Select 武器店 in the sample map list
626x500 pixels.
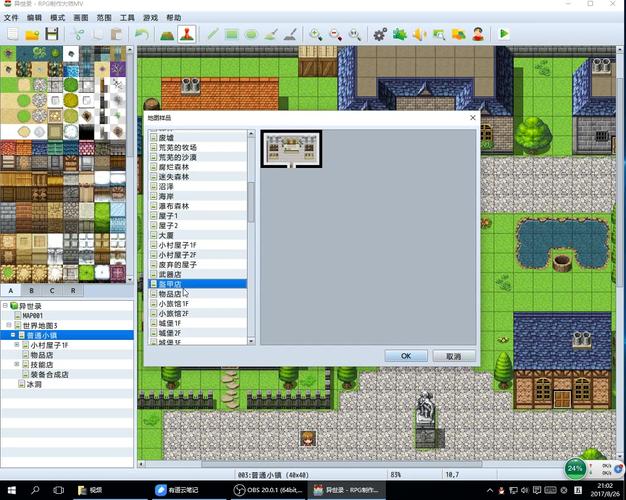coord(171,274)
